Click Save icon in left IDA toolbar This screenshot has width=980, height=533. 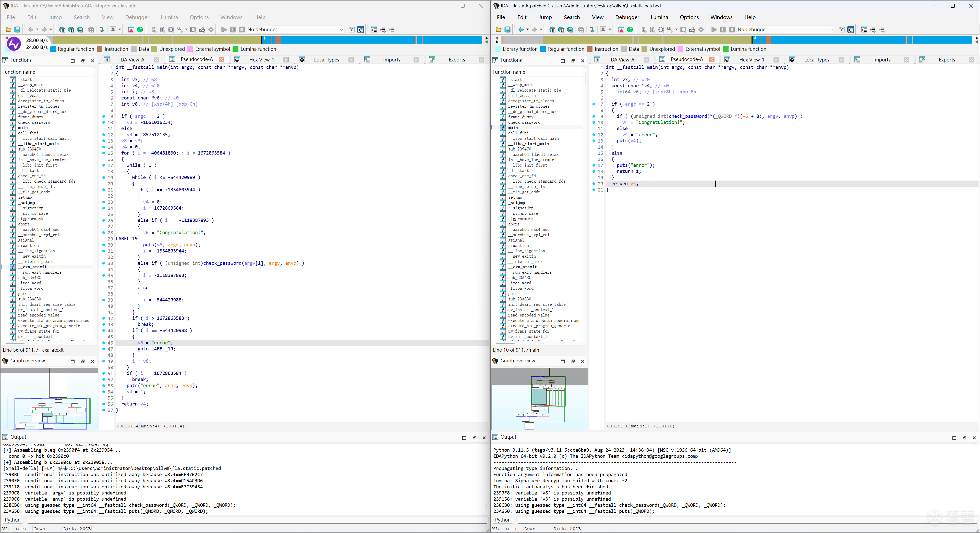click(x=17, y=30)
